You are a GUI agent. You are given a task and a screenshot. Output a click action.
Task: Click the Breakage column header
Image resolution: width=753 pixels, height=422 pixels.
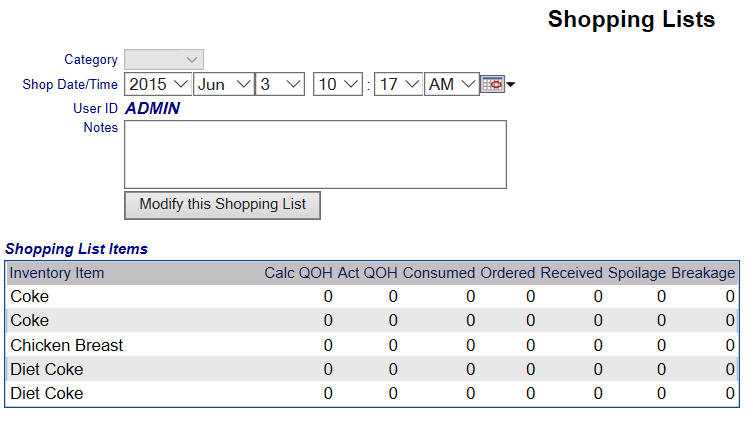point(703,273)
